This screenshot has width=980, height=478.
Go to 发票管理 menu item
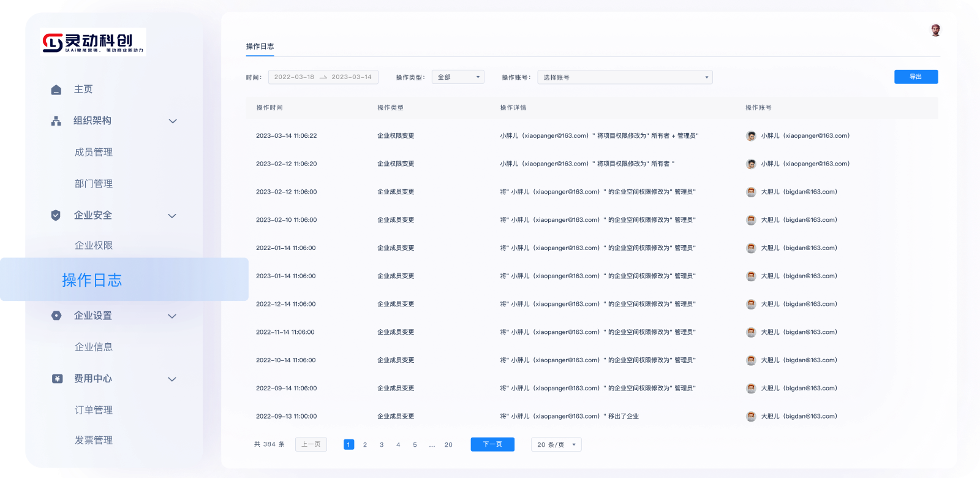[x=94, y=440]
